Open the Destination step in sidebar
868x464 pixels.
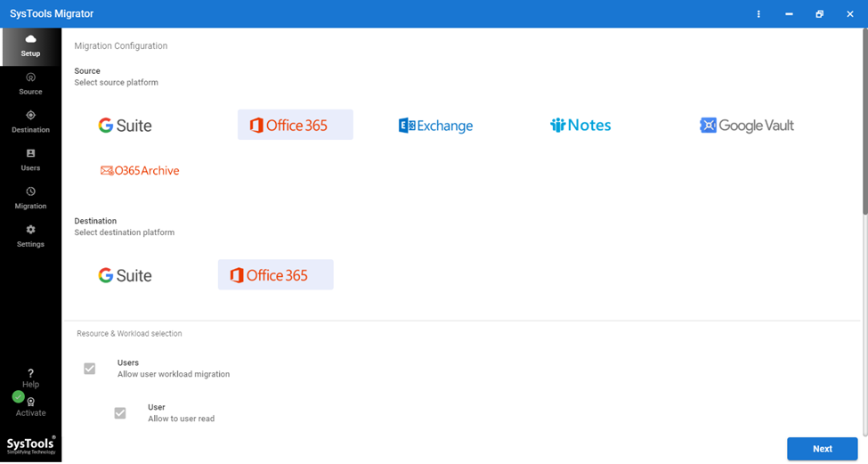30,122
